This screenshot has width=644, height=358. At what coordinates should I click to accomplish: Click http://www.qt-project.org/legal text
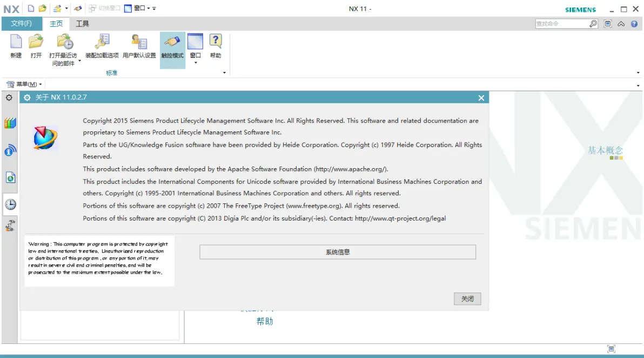pos(400,218)
